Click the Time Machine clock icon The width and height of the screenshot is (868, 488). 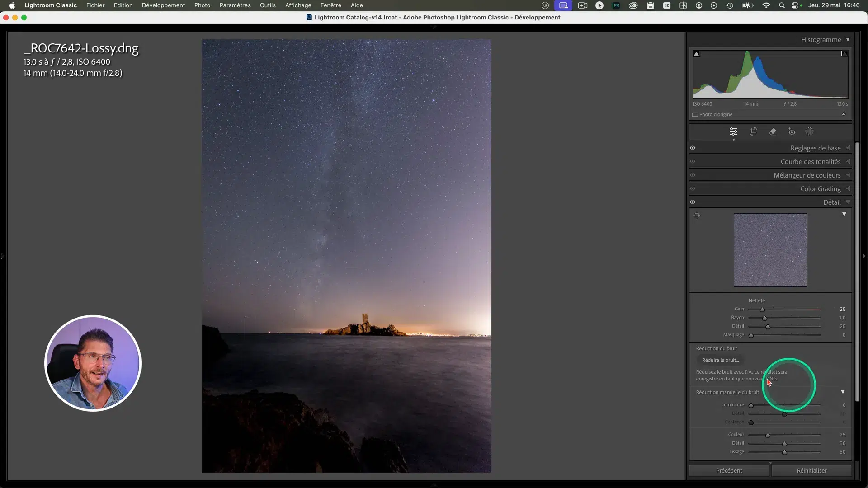(730, 5)
